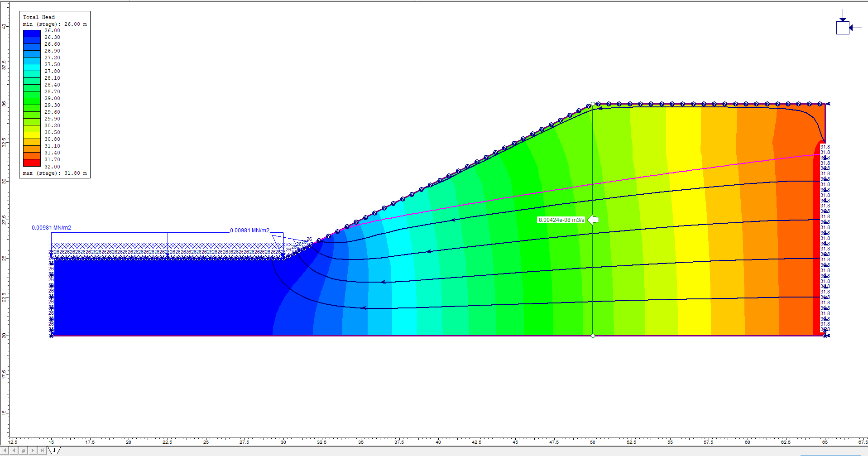
Task: Click bottom vertex of green discharge section
Action: point(593,336)
